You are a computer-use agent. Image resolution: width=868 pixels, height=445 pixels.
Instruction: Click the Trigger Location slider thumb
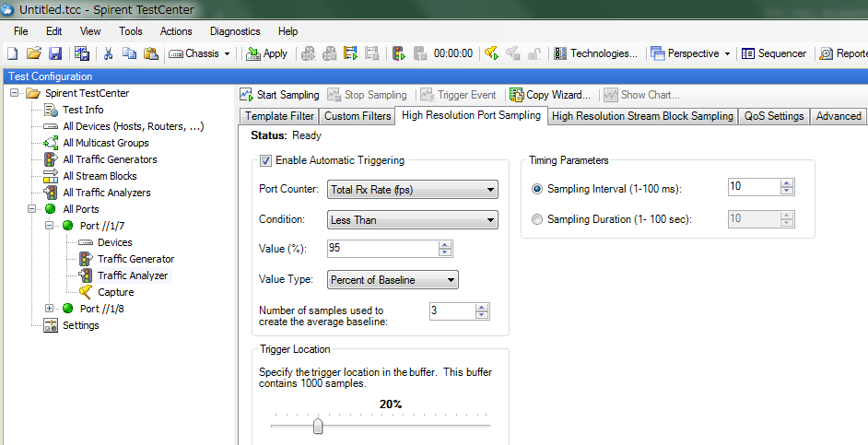[x=318, y=426]
